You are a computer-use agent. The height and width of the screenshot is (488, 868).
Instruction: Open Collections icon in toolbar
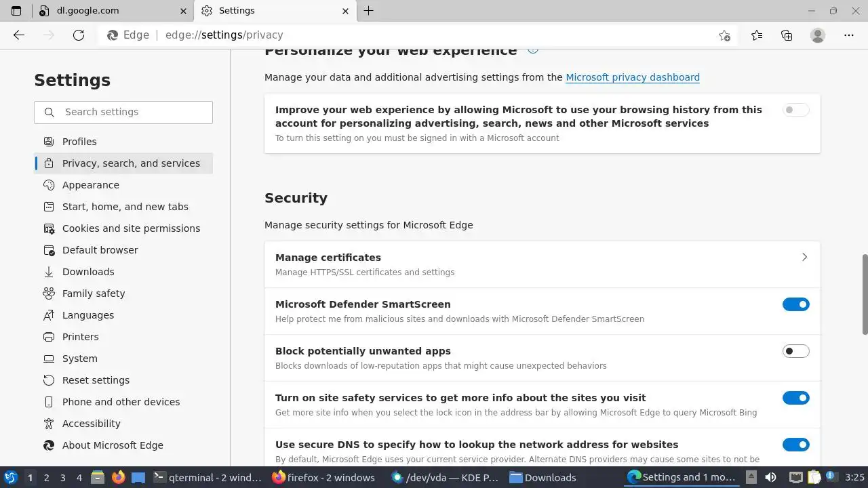point(787,35)
